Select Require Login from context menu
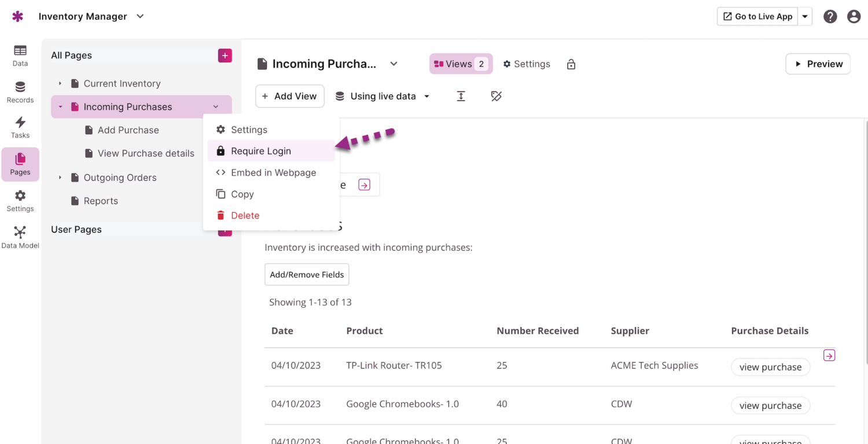The image size is (868, 444). tap(261, 151)
